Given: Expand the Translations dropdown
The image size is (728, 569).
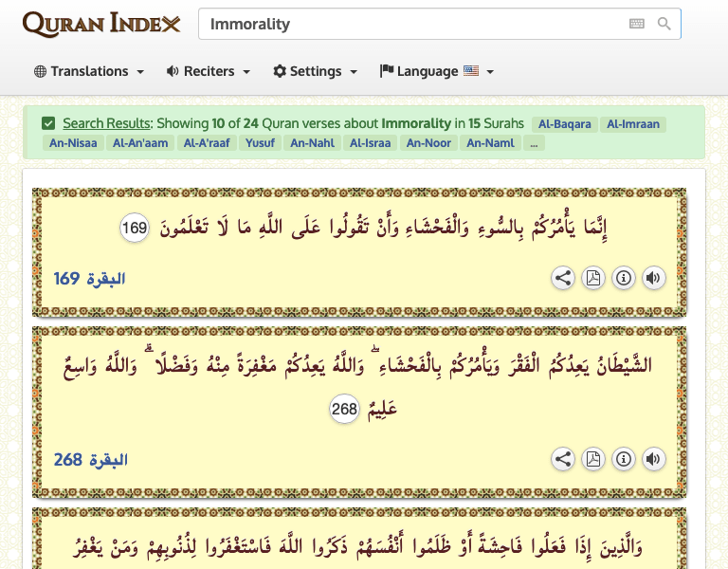Looking at the screenshot, I should pos(89,71).
